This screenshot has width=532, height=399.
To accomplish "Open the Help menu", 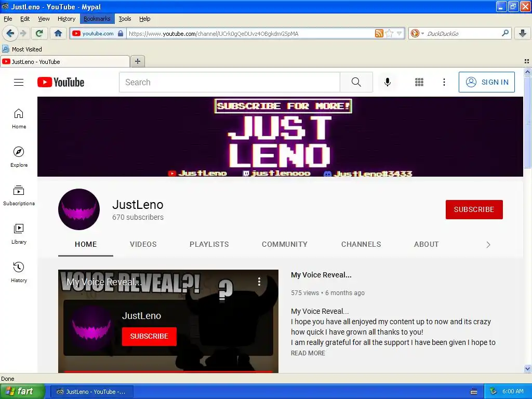I will pyautogui.click(x=145, y=19).
